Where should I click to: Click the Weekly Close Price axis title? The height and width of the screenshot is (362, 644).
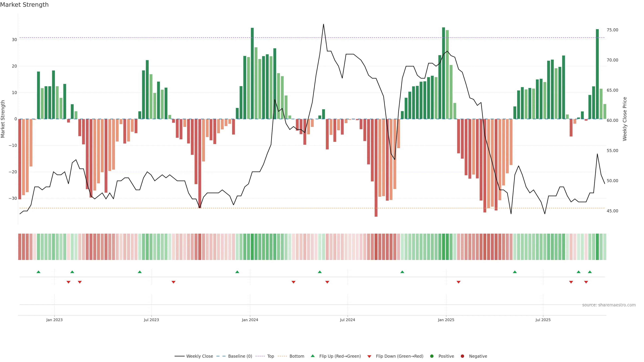(625, 119)
